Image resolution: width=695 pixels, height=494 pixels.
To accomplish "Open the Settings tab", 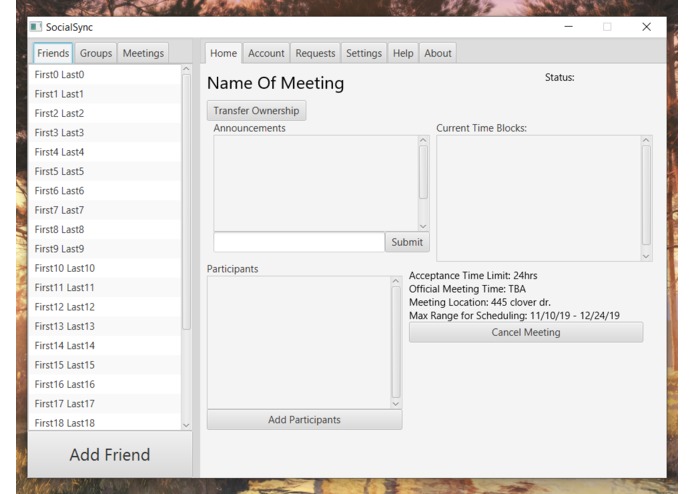I will pyautogui.click(x=363, y=53).
